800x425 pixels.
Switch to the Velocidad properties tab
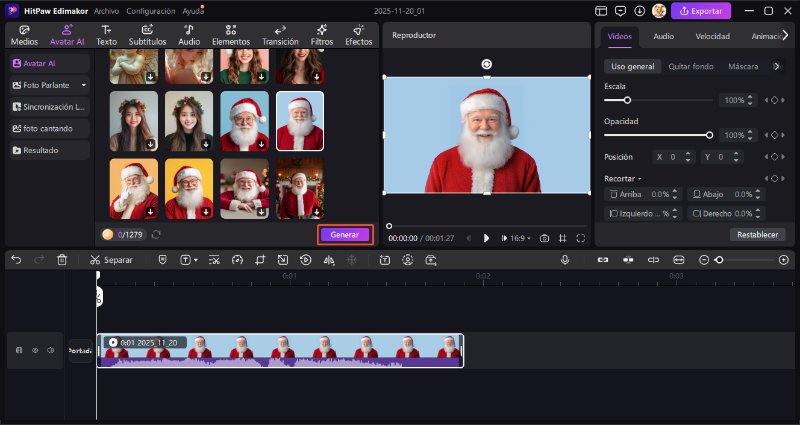click(x=712, y=36)
